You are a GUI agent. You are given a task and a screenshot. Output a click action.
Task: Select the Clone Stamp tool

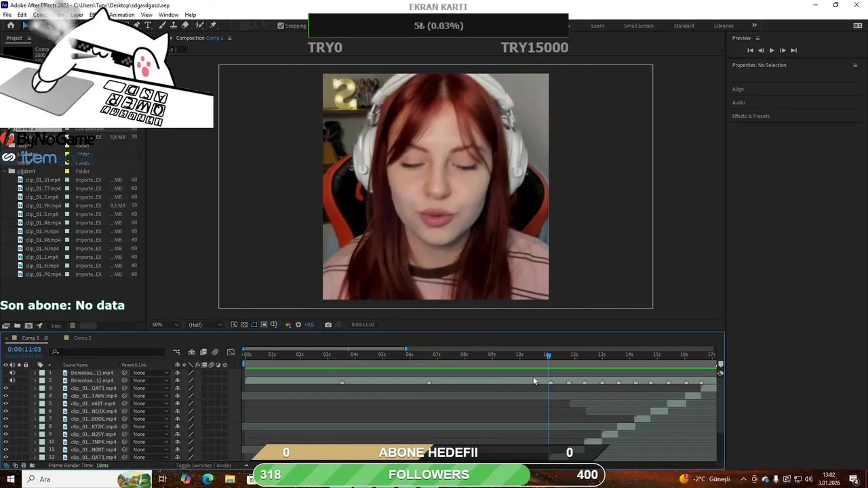coord(174,25)
